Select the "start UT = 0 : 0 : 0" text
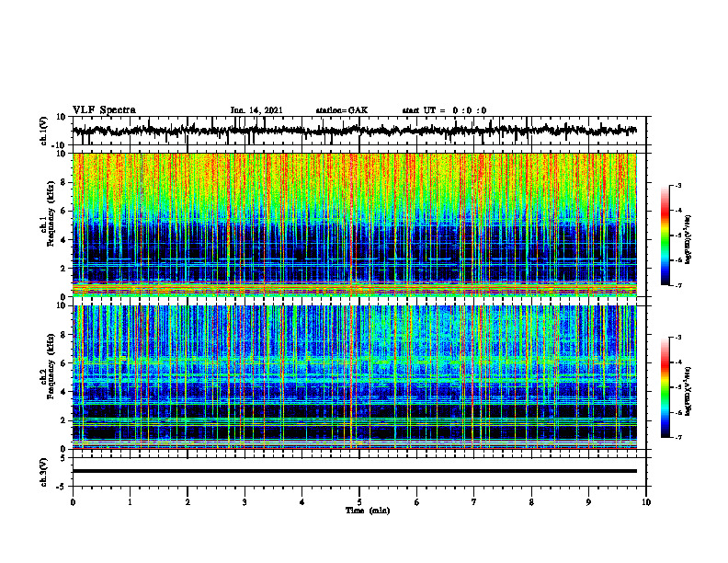 click(x=444, y=110)
